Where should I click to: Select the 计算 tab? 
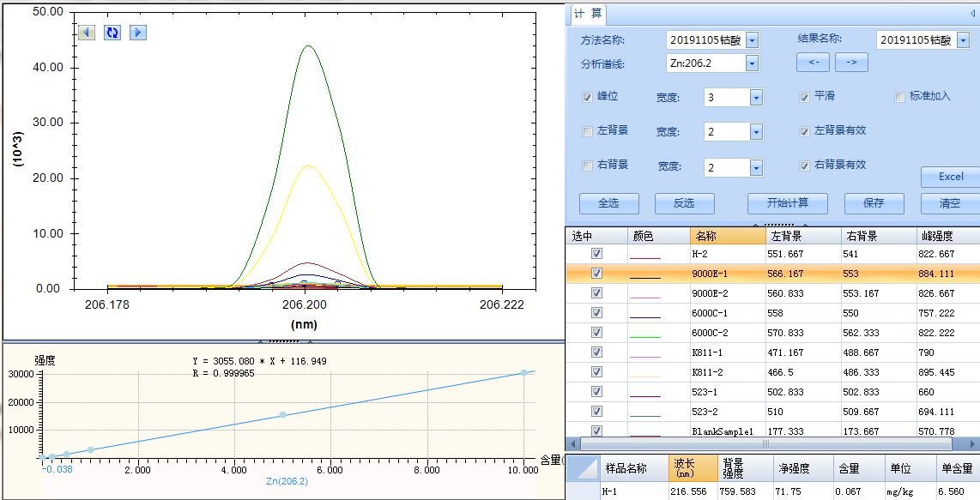(x=588, y=14)
